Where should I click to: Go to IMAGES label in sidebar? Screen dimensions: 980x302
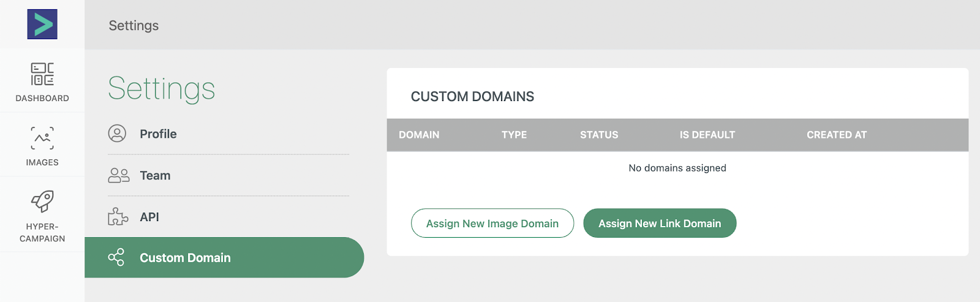[x=42, y=162]
